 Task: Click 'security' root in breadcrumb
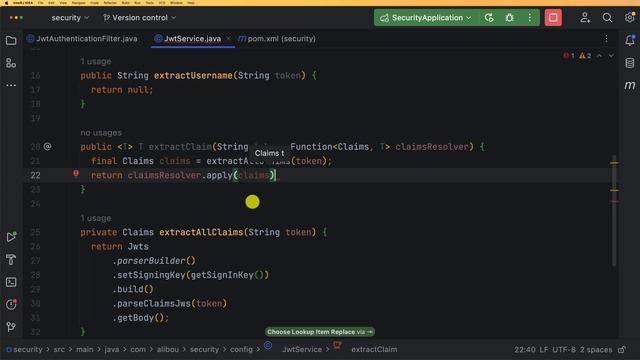[x=24, y=349]
